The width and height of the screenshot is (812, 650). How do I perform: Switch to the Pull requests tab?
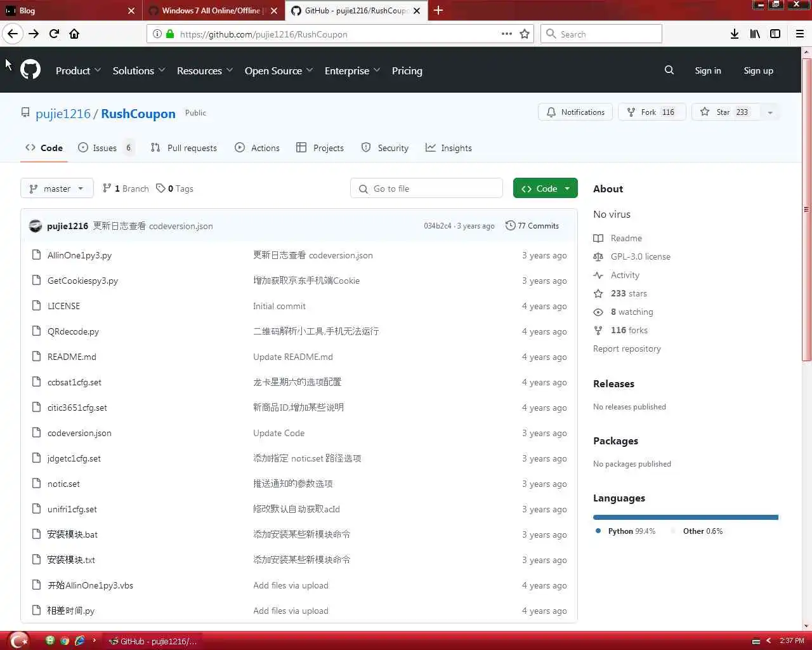[184, 148]
